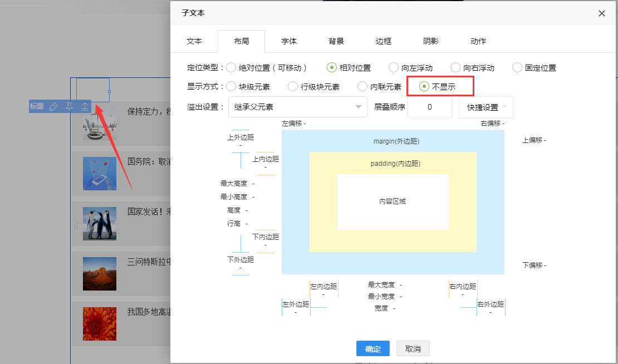
Task: Select 块级元素 display mode
Action: (x=231, y=87)
